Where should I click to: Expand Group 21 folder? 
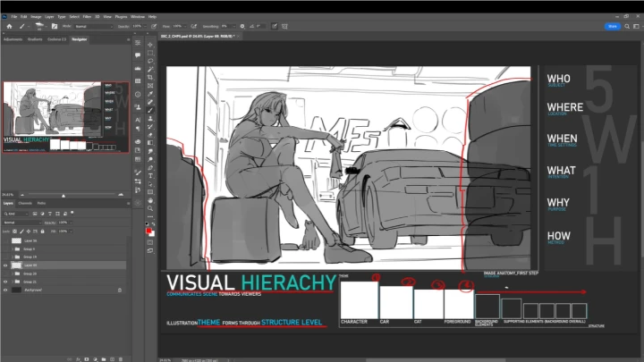coord(13,282)
